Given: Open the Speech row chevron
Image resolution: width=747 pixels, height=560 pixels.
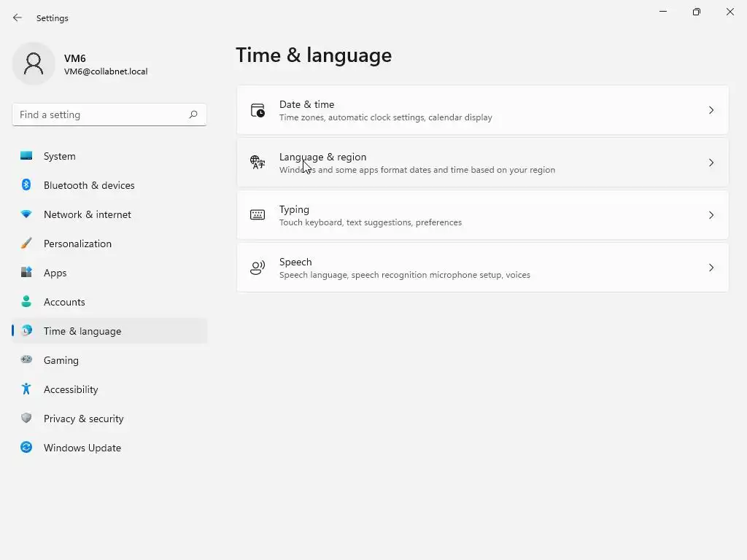Looking at the screenshot, I should [711, 268].
